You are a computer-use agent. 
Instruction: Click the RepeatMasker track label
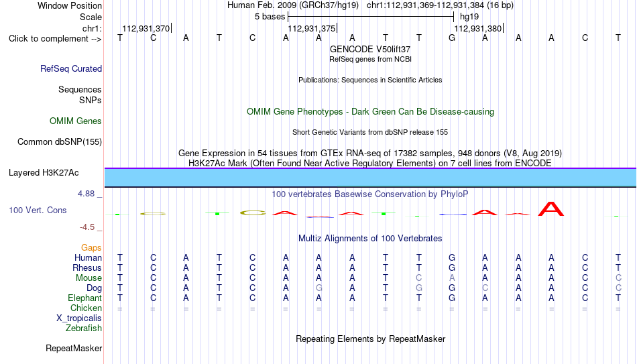tap(74, 348)
